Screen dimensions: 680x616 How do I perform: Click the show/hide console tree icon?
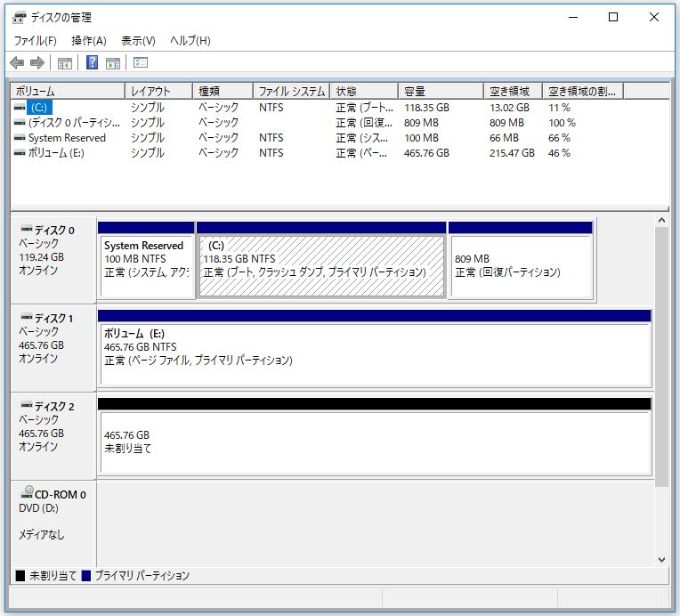[65, 63]
